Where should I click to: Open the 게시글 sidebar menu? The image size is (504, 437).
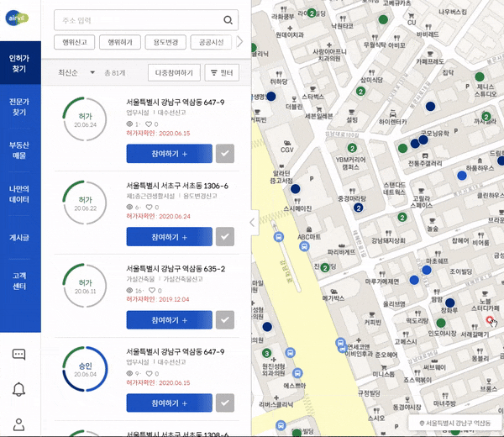click(x=19, y=238)
